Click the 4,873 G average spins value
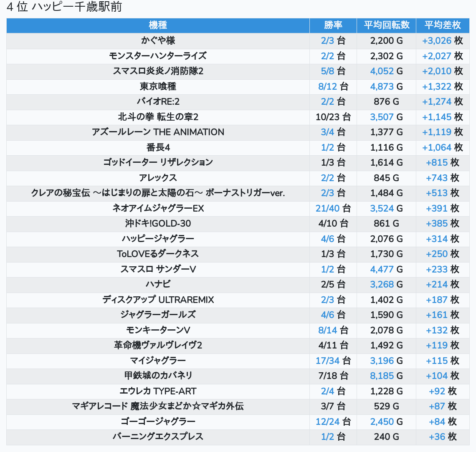 coord(382,86)
